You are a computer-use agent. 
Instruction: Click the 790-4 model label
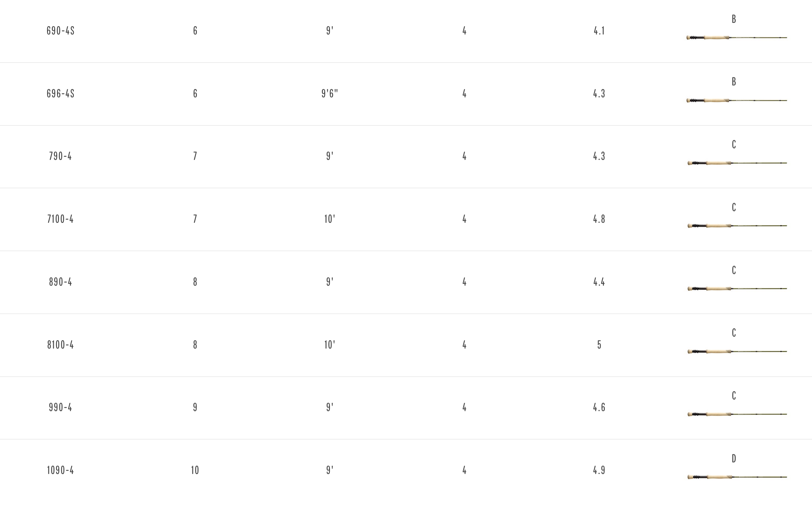[x=60, y=156]
